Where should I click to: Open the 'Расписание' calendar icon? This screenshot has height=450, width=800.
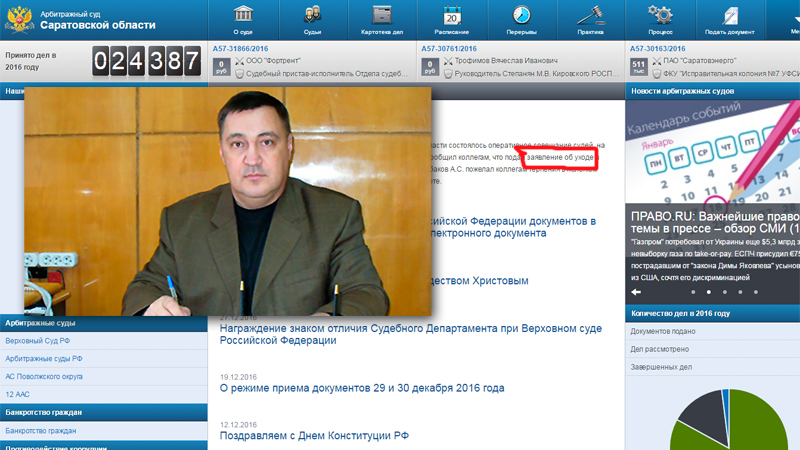tap(452, 15)
